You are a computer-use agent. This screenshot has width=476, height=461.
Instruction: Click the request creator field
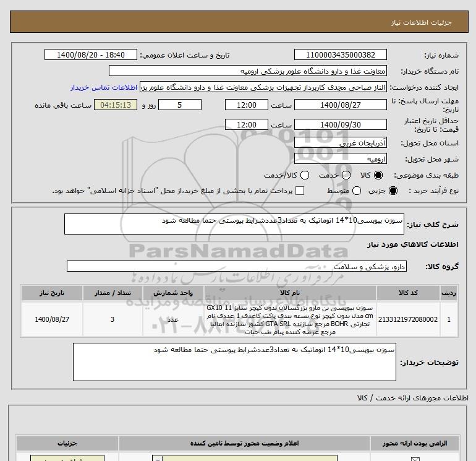[263, 87]
